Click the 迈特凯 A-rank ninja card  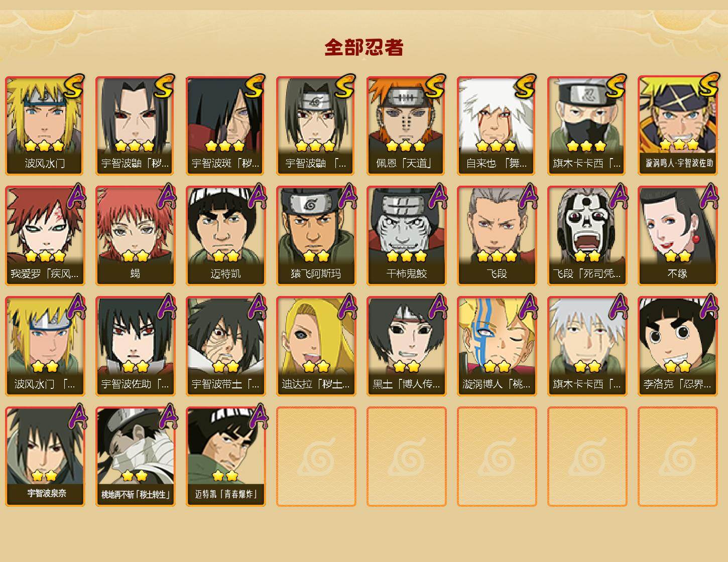pyautogui.click(x=226, y=236)
